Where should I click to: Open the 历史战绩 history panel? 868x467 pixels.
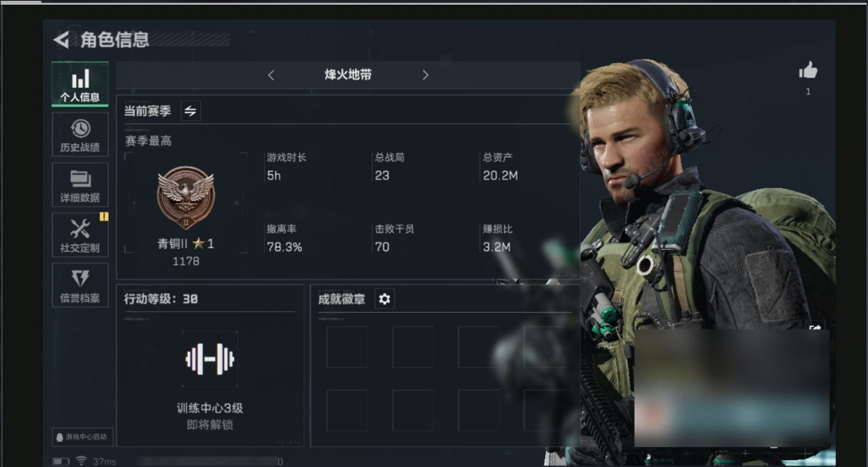80,135
